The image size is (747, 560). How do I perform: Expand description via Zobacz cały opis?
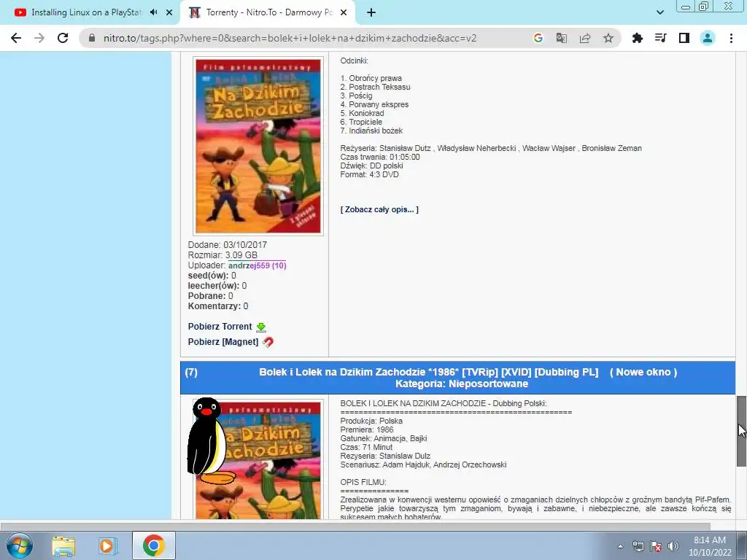(379, 209)
